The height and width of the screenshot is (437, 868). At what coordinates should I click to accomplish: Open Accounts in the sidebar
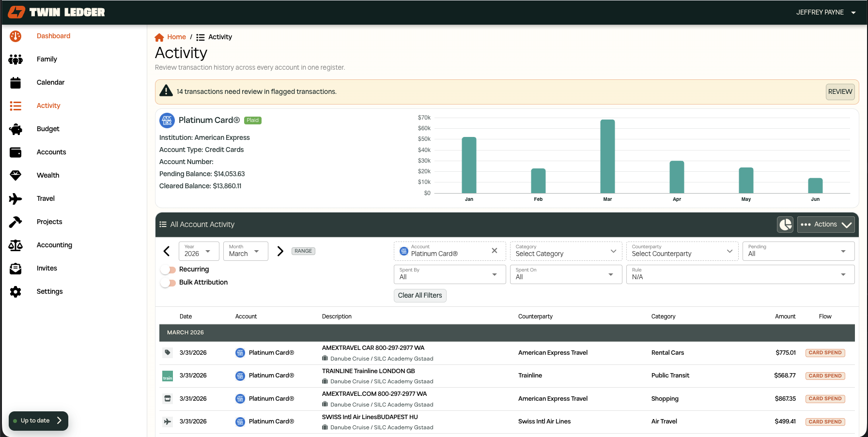coord(51,152)
